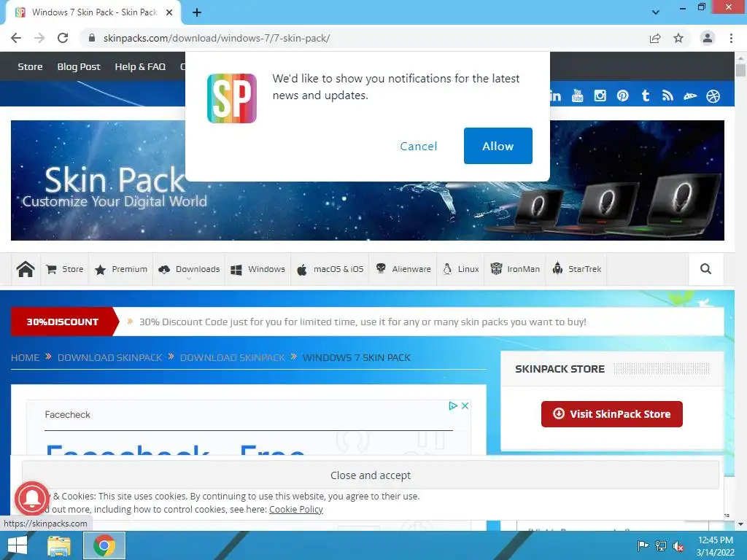Viewport: 747px width, 560px height.
Task: Open IronMan navigation item
Action: click(x=515, y=269)
